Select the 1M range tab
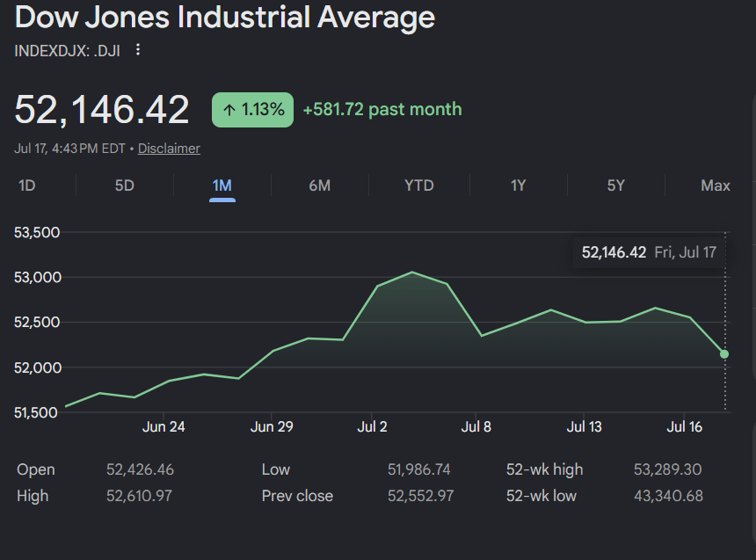This screenshot has height=560, width=756. pos(222,186)
